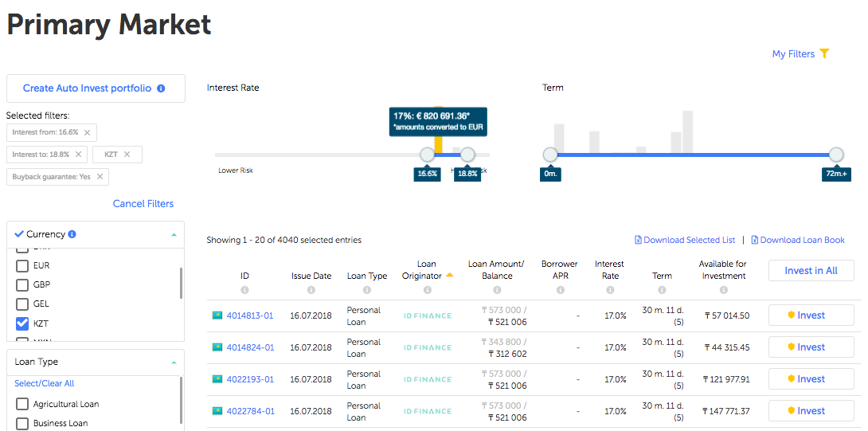Click the info icon under Borrower APR column

coord(560,290)
